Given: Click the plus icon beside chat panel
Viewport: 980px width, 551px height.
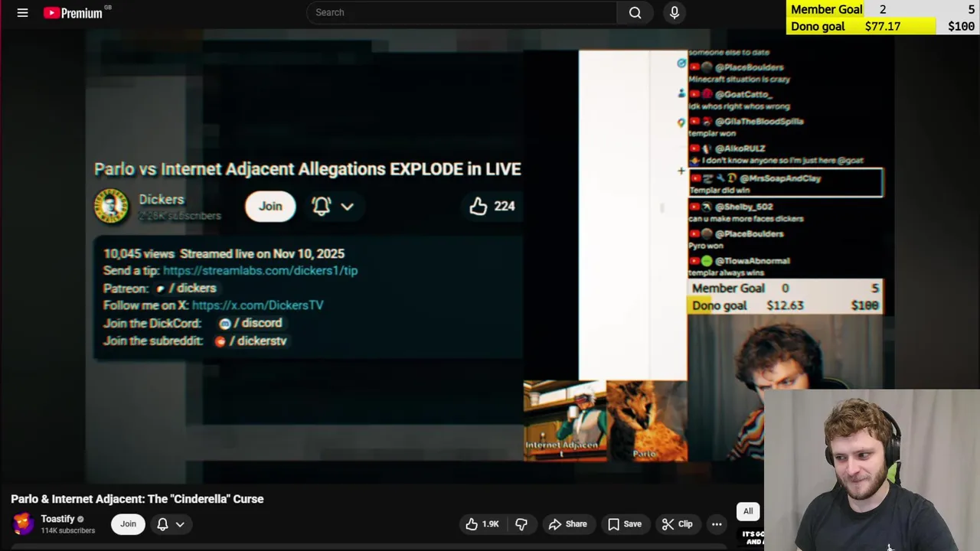Looking at the screenshot, I should pos(681,171).
